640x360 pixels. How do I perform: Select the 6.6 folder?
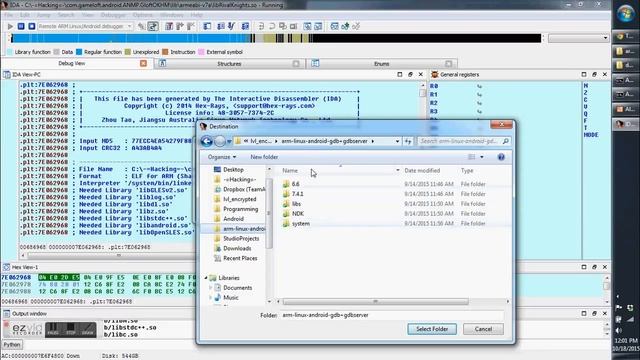click(x=296, y=184)
